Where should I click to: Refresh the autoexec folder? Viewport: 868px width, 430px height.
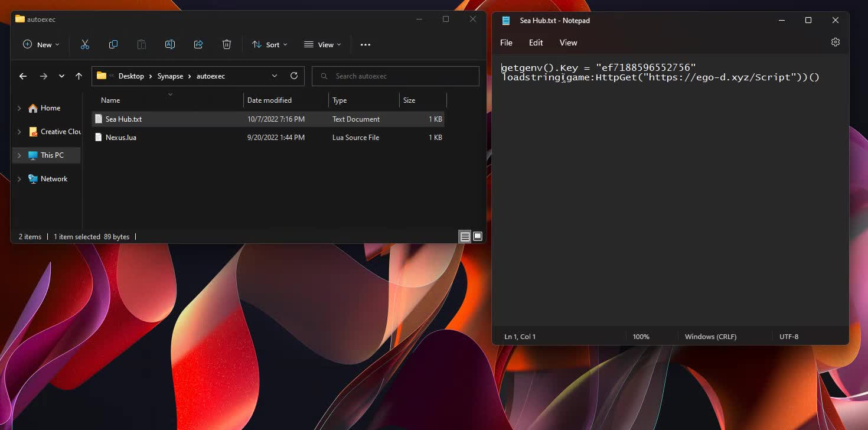(x=294, y=76)
